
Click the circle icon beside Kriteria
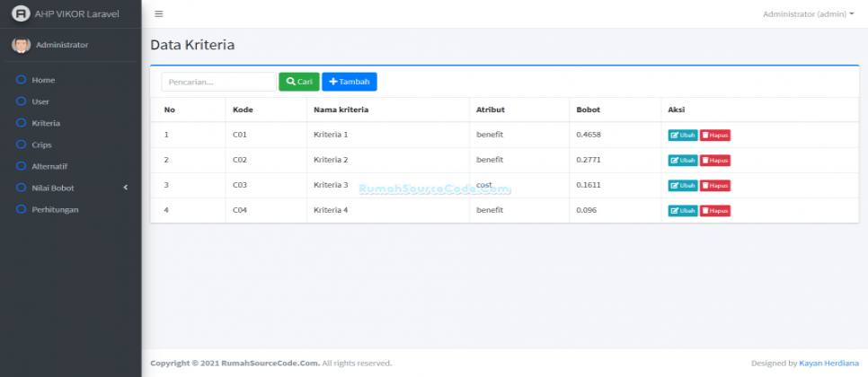[21, 123]
